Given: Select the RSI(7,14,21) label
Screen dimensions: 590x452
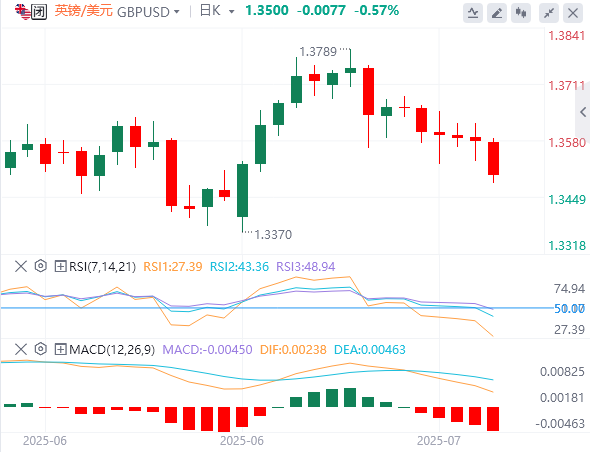Looking at the screenshot, I should pyautogui.click(x=102, y=266).
